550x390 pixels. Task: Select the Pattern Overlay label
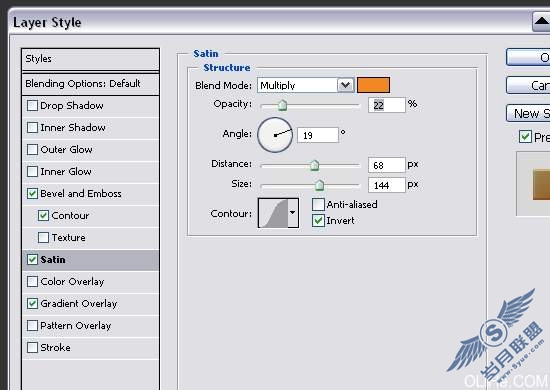(x=75, y=326)
